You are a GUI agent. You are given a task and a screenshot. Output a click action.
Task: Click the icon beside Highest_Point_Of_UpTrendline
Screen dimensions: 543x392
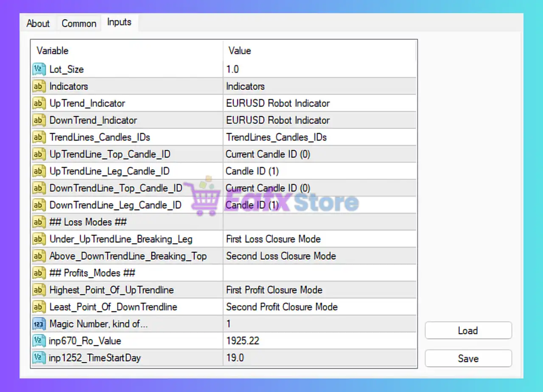click(39, 290)
